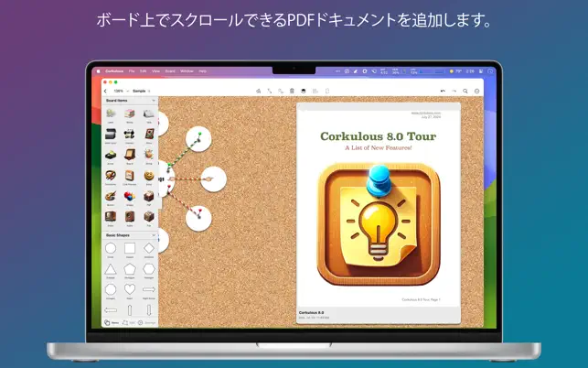This screenshot has width=588, height=368.
Task: Open the Help menu
Action: (202, 71)
